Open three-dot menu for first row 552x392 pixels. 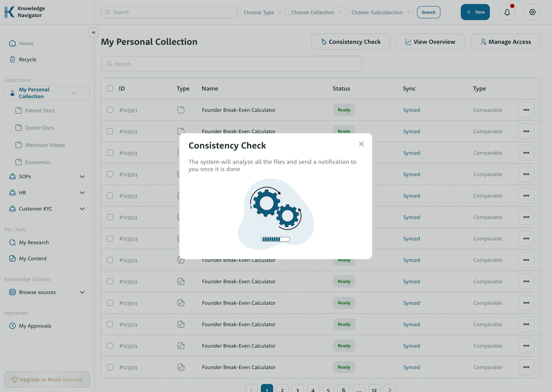coord(526,110)
